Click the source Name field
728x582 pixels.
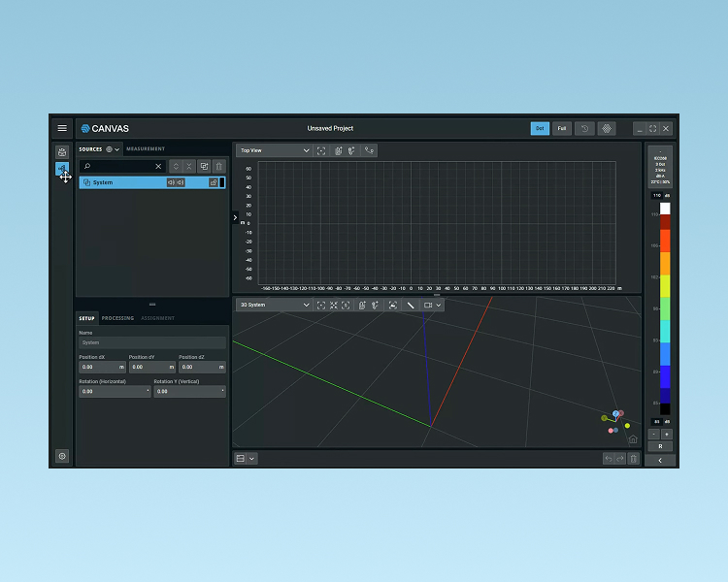[152, 342]
